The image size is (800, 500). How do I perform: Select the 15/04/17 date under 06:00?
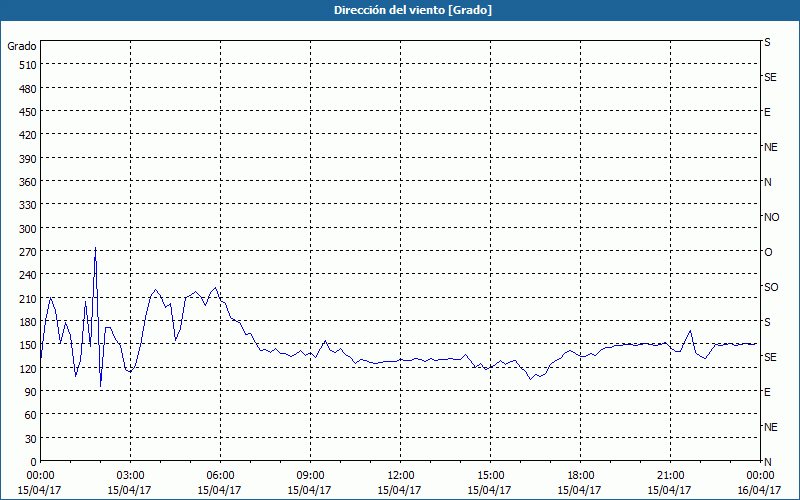[219, 490]
